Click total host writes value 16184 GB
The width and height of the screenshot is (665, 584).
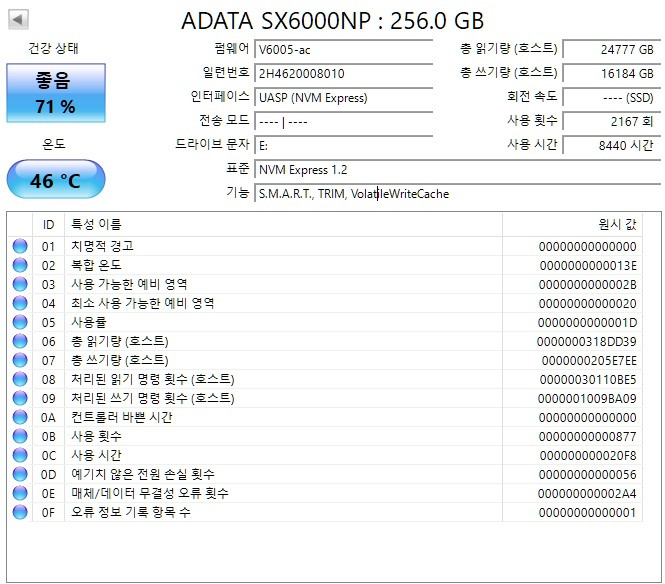[x=612, y=73]
